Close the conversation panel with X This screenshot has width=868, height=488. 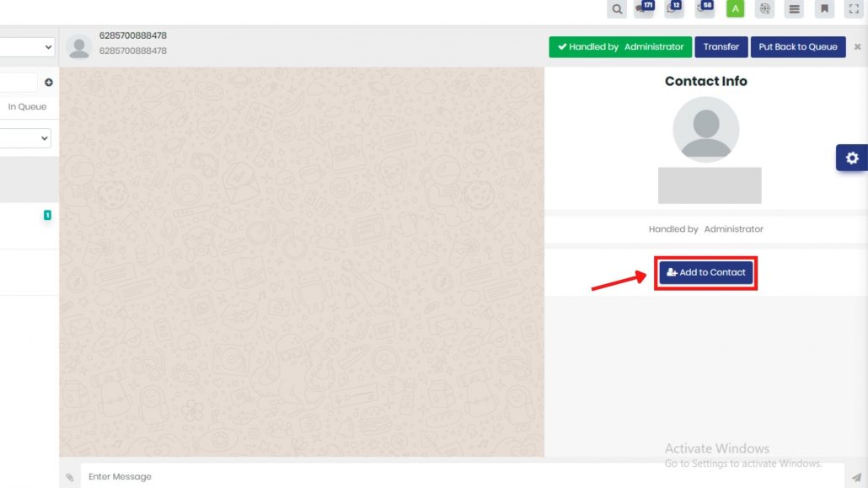(857, 47)
